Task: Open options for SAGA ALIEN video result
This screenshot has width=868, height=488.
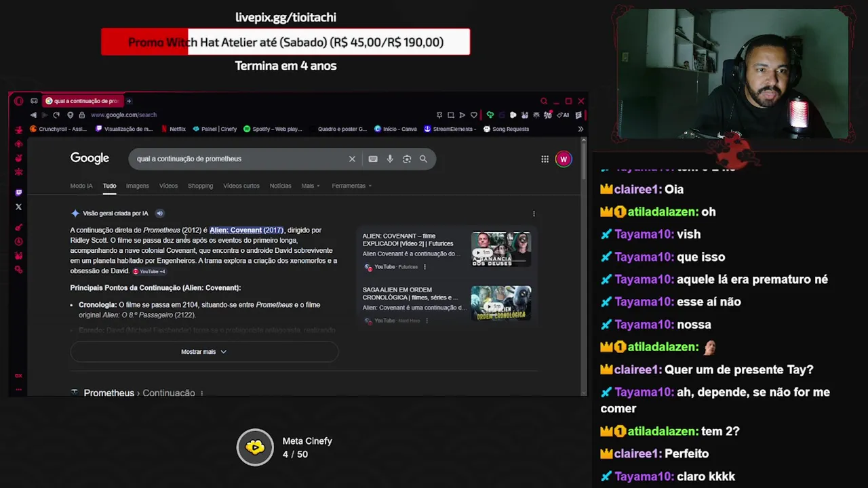Action: [427, 321]
